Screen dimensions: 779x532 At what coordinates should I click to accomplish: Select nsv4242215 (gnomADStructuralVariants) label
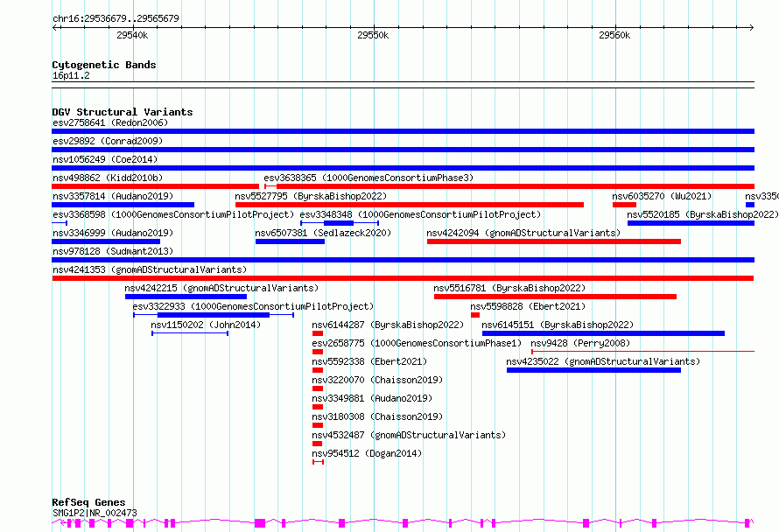pos(221,288)
